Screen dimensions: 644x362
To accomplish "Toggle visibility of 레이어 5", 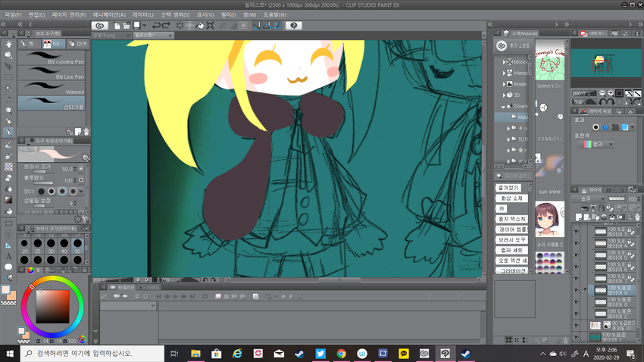I will click(x=576, y=255).
